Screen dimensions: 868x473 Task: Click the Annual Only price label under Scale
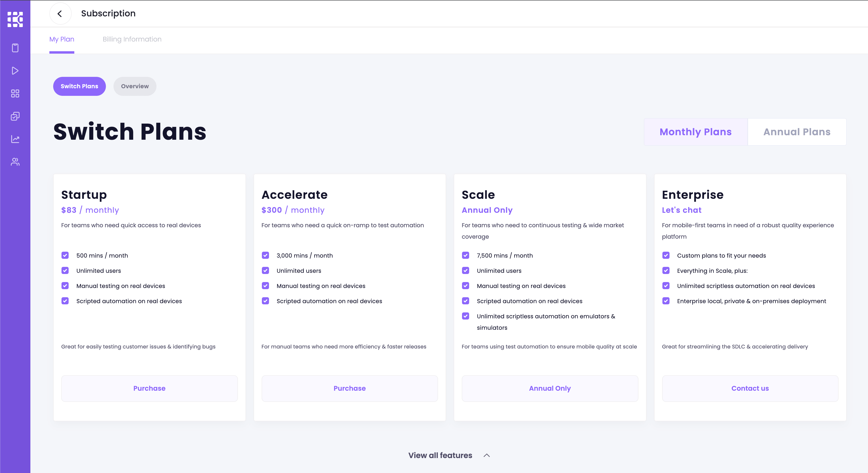(487, 210)
